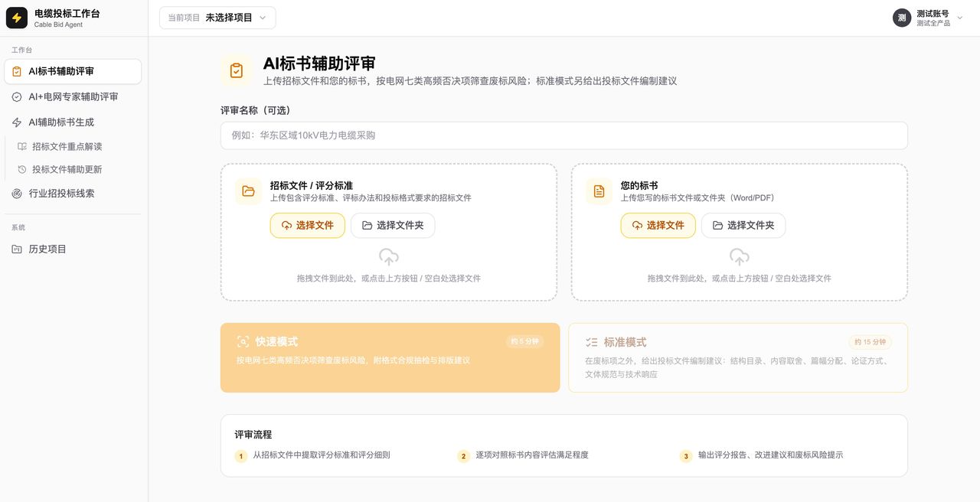
Task: Click the step 1 numbered badge
Action: coord(241,456)
